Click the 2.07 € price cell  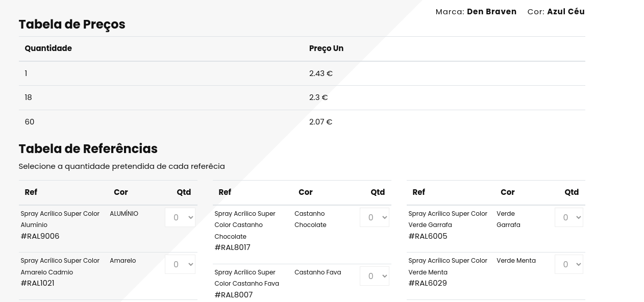point(320,122)
